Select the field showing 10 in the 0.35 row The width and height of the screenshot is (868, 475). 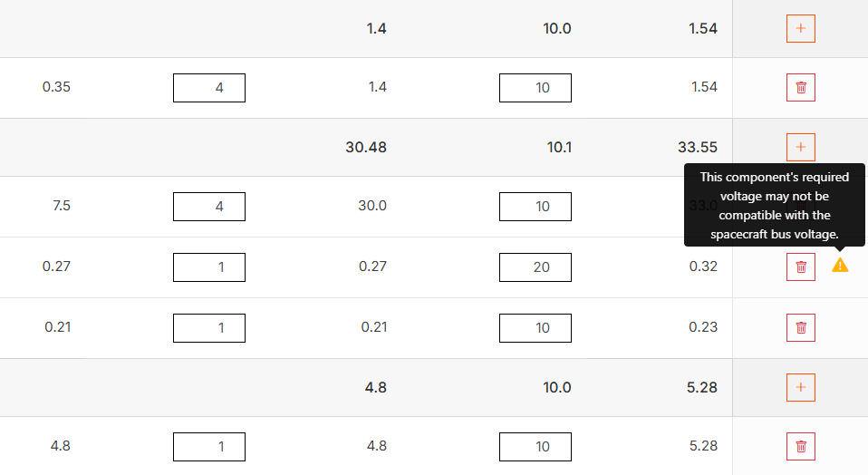(535, 88)
